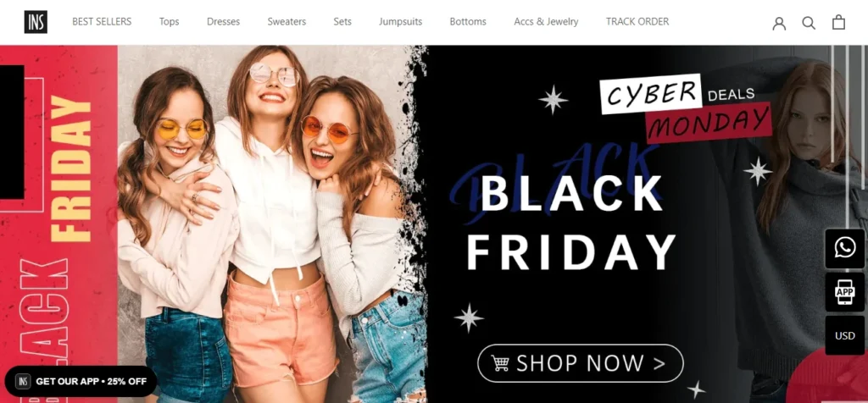
Task: Open the user account icon
Action: [779, 23]
